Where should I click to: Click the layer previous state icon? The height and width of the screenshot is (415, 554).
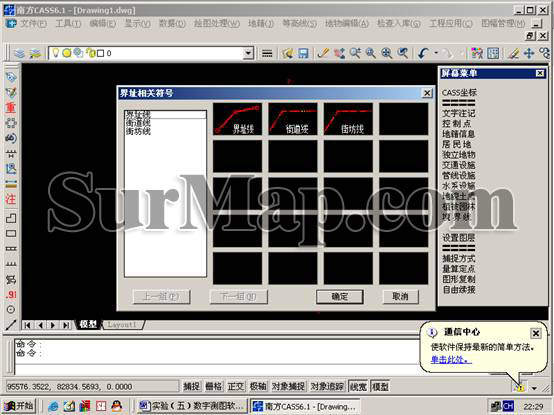coord(35,54)
